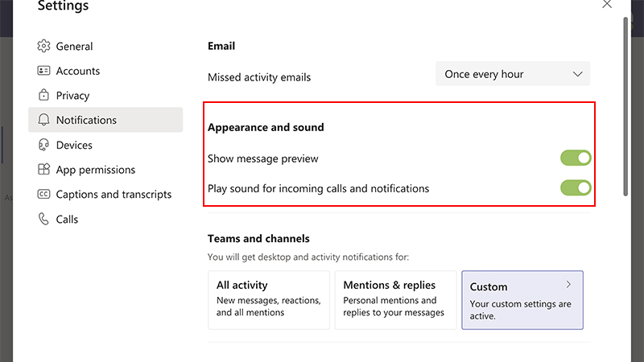644x362 pixels.
Task: Open the Missed activity emails dropdown
Action: tap(512, 74)
